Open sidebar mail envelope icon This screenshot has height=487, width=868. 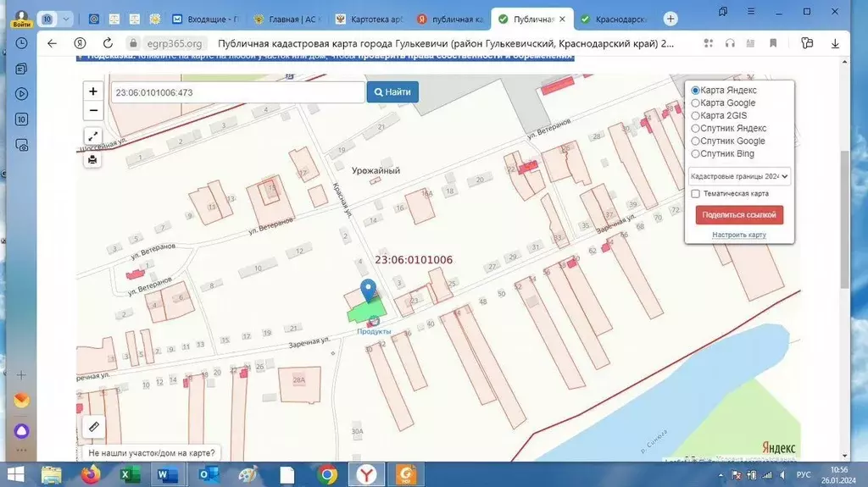coord(21,400)
